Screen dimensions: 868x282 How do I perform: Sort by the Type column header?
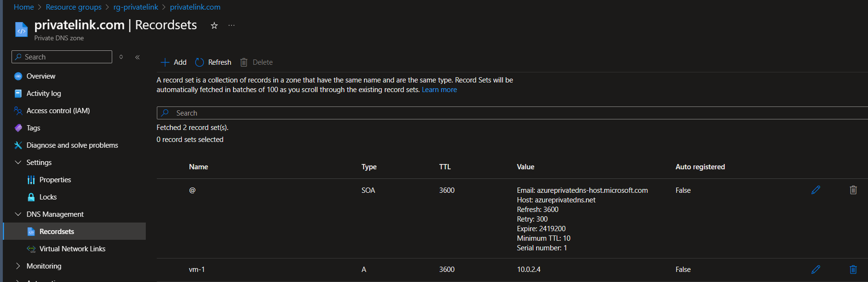tap(369, 167)
